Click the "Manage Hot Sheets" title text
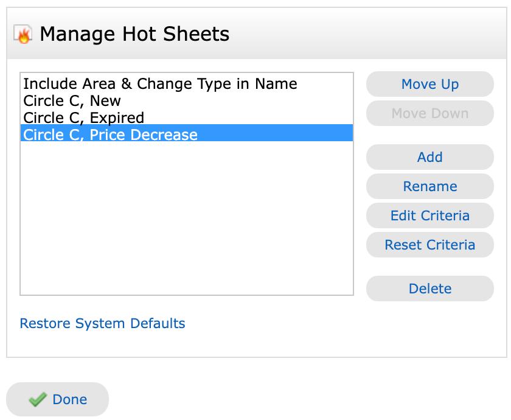This screenshot has height=420, width=511. click(134, 34)
